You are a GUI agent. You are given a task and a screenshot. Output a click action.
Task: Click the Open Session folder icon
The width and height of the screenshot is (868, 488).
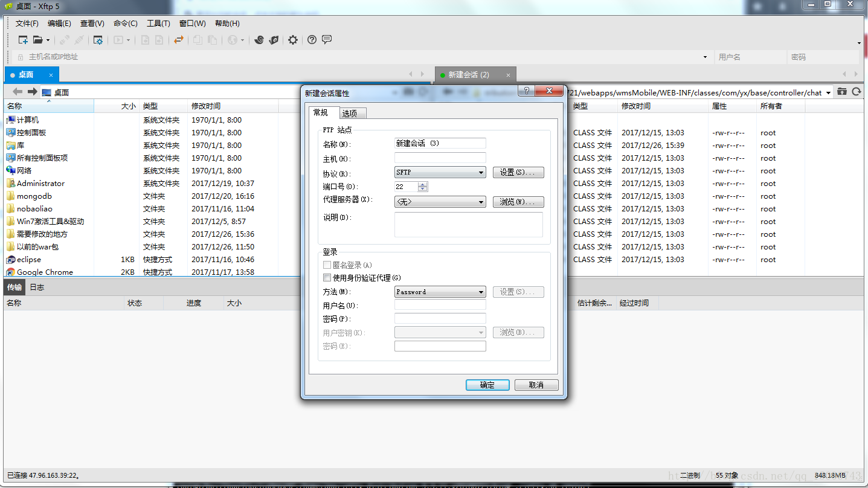coord(37,40)
